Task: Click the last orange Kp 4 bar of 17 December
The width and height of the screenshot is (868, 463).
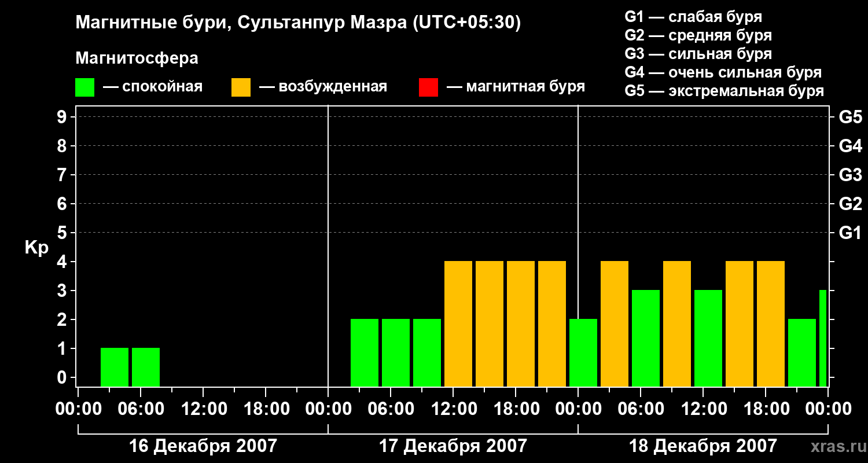Action: [x=552, y=324]
